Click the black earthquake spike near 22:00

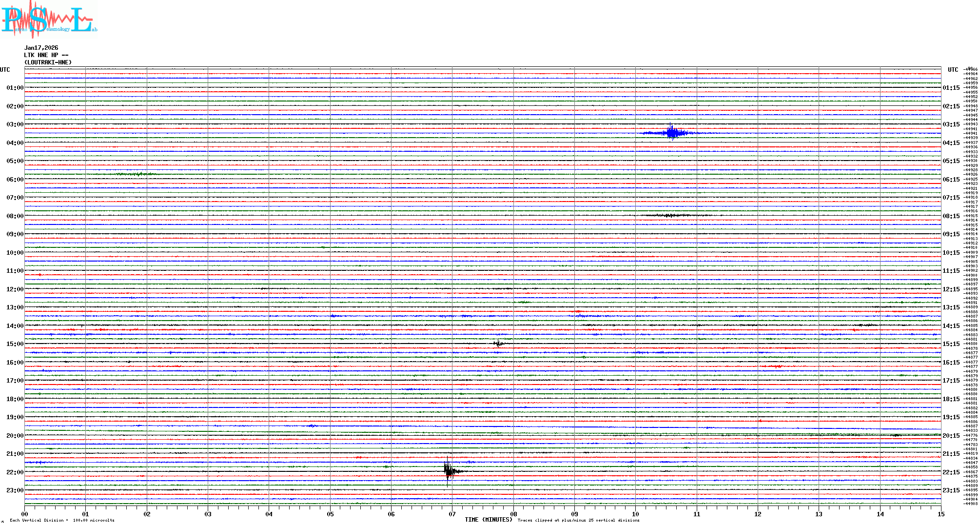449,471
